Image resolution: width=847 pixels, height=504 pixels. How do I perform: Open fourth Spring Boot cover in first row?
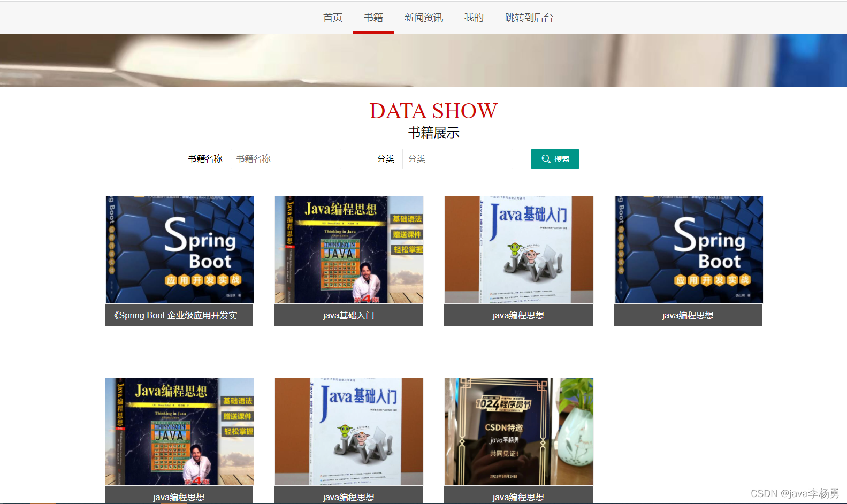click(689, 250)
